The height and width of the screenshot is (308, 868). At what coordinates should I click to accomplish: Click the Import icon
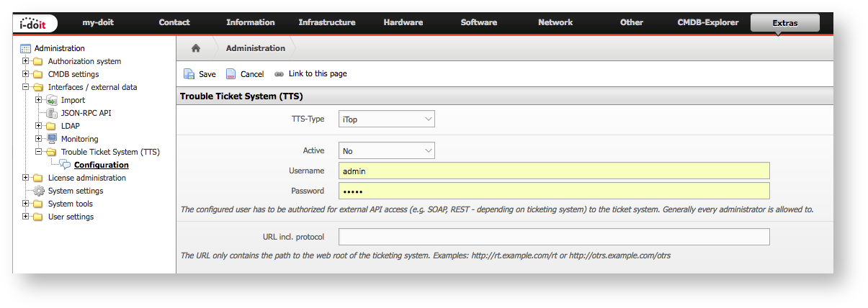pos(52,100)
